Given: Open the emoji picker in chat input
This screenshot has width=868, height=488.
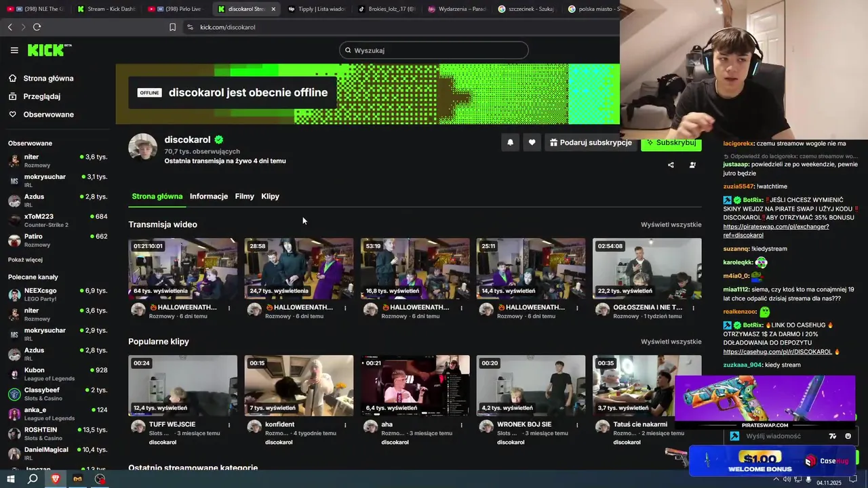Looking at the screenshot, I should [848, 436].
